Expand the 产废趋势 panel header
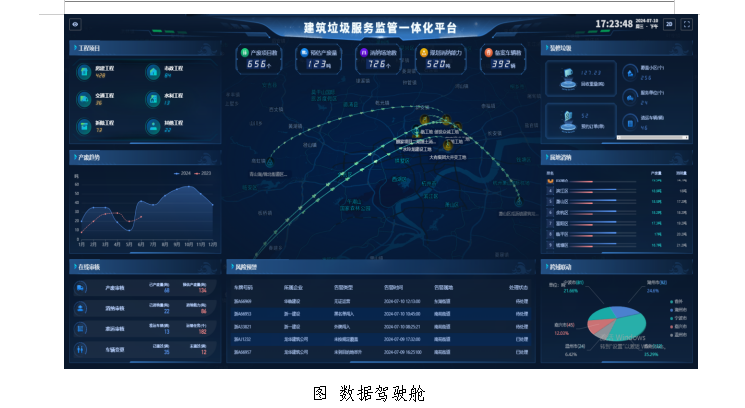Image resolution: width=745 pixels, height=408 pixels. coord(88,158)
